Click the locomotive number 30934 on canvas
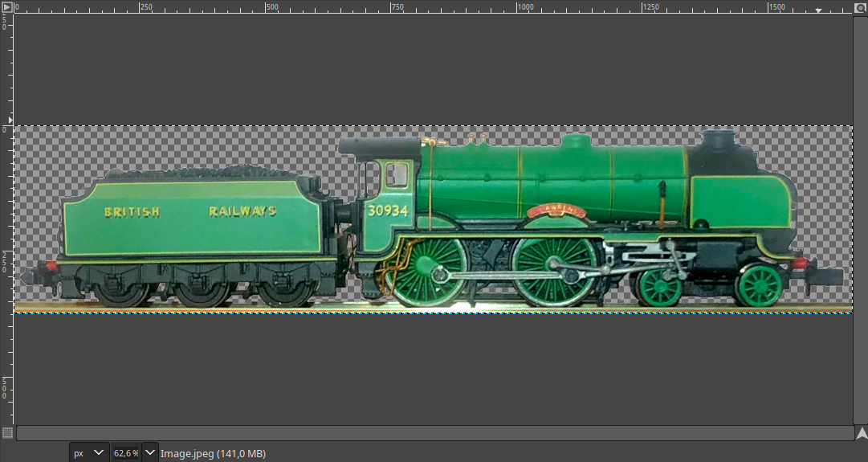The height and width of the screenshot is (462, 868). [x=388, y=211]
